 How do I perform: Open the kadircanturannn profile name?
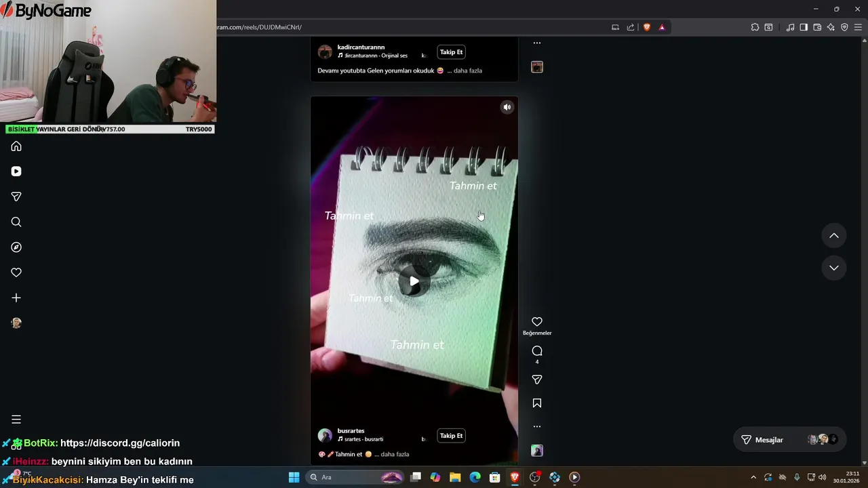(x=361, y=47)
